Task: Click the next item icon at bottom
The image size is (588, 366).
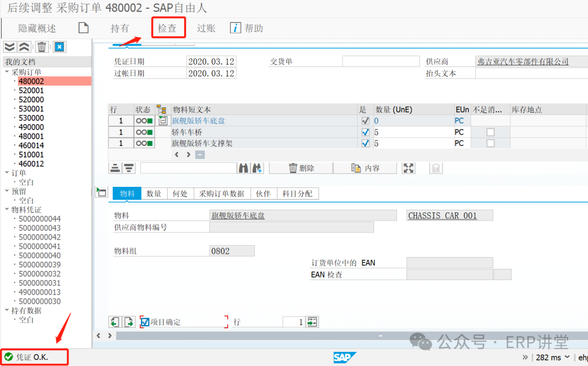Action: [128, 322]
